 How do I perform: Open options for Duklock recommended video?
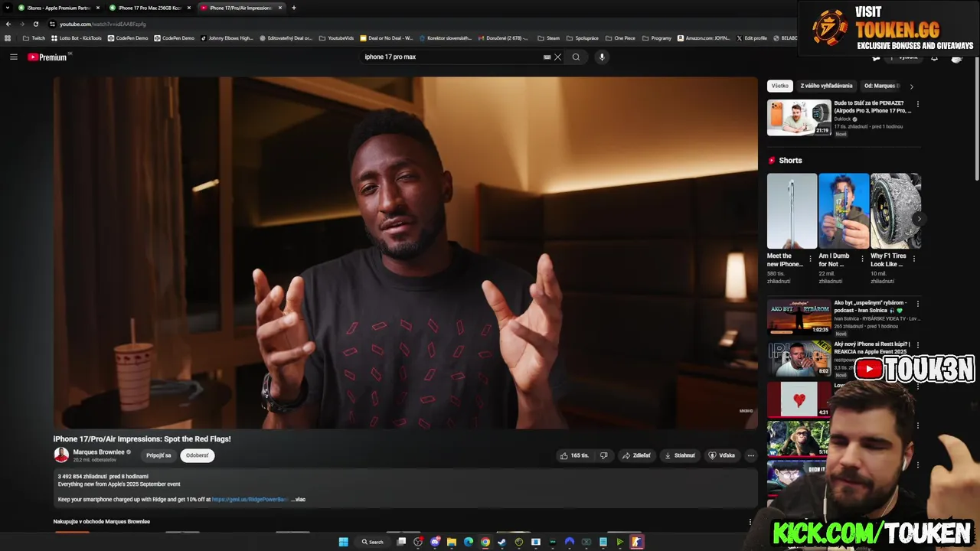tap(917, 104)
